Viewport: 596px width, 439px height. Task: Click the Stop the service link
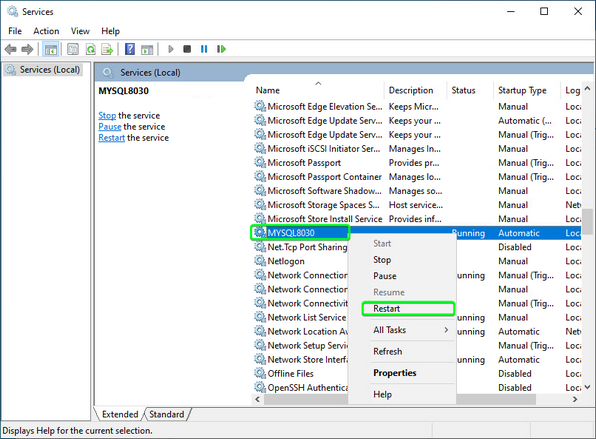[107, 116]
